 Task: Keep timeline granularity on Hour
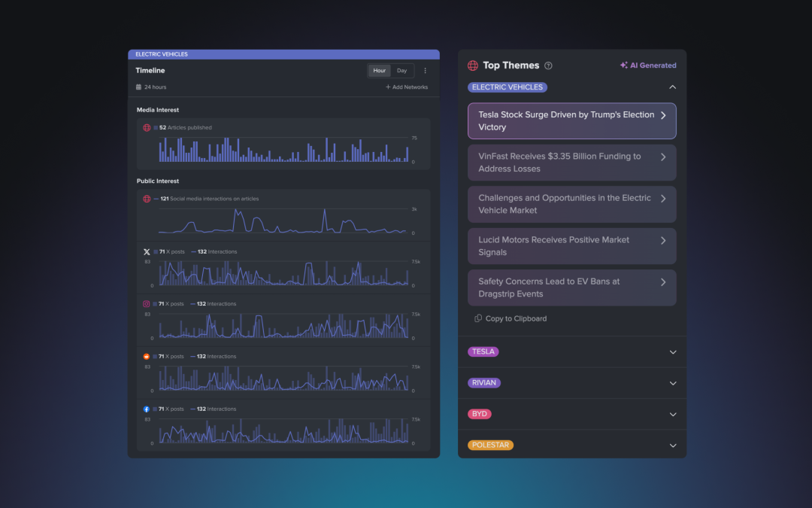pos(379,70)
